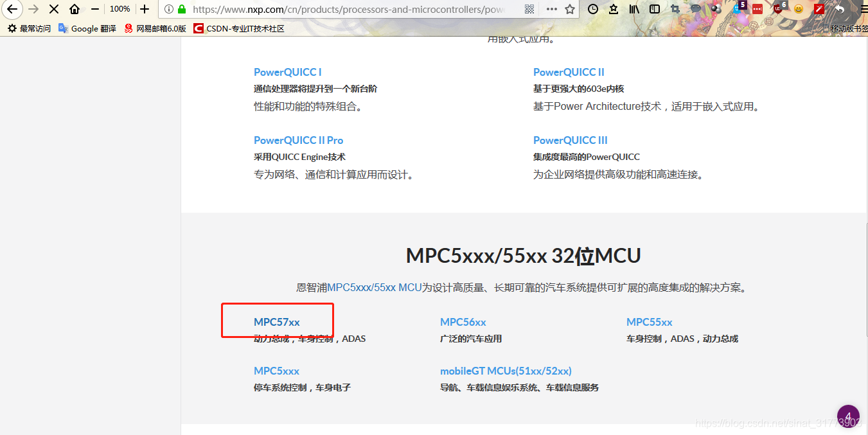The width and height of the screenshot is (868, 435).
Task: Open the bookmarks tray star icon
Action: coord(614,9)
